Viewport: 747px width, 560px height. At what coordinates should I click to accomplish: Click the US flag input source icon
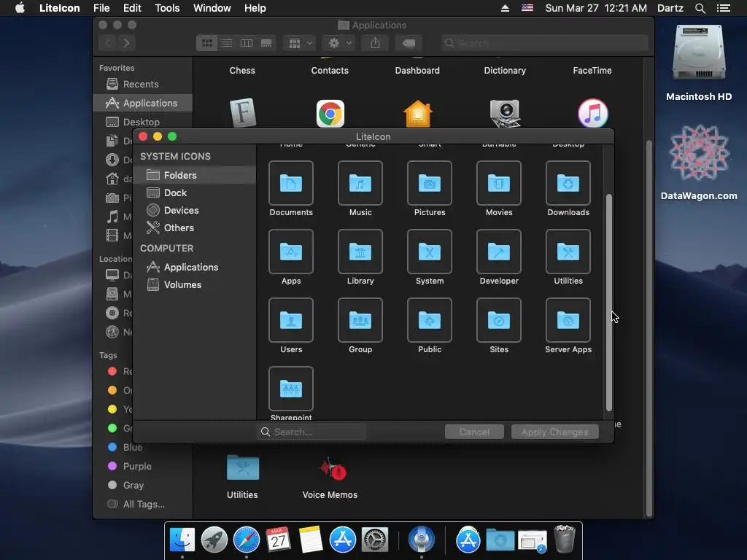(527, 8)
